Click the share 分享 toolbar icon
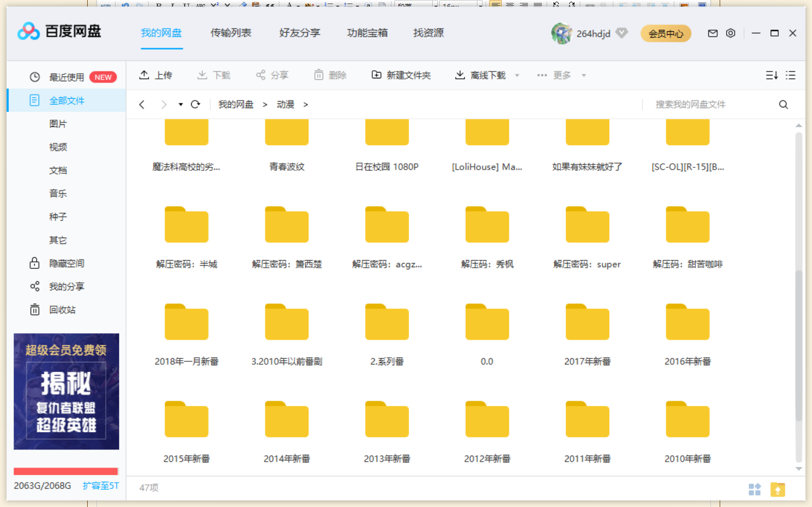Viewport: 812px width, 507px height. [x=261, y=74]
